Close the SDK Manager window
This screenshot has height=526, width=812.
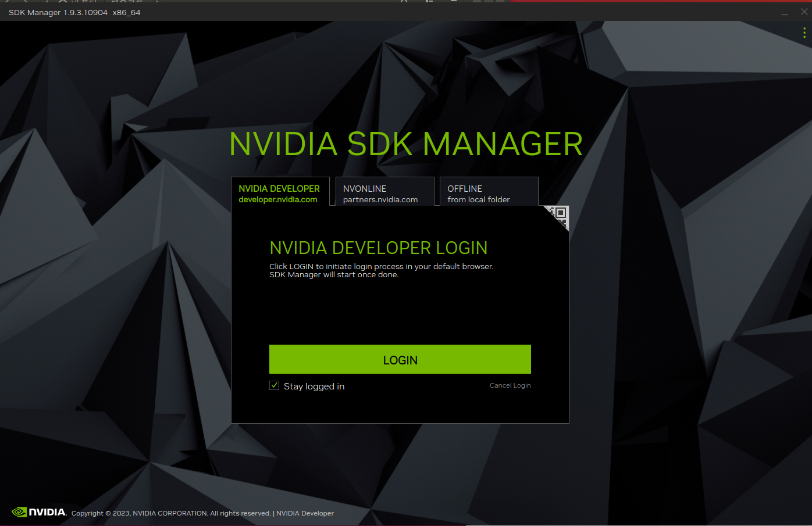805,12
